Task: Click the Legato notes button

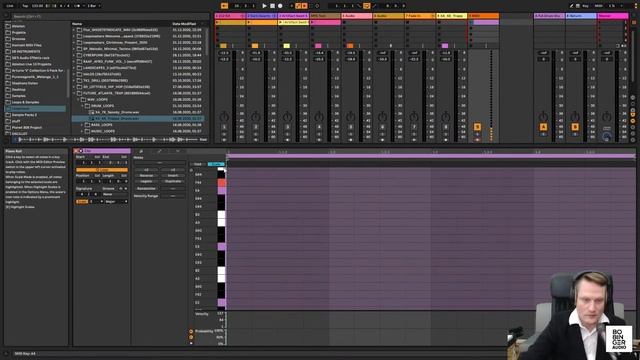Action: pos(146,181)
